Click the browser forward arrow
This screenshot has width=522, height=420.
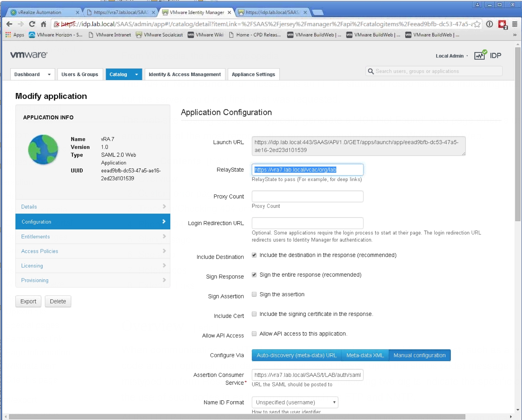[20, 24]
